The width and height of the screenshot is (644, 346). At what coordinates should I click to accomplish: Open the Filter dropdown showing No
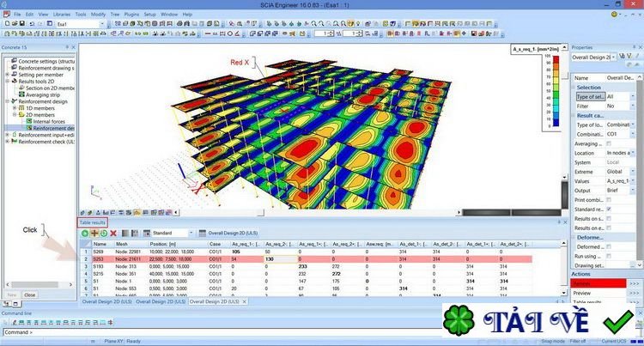pos(633,106)
